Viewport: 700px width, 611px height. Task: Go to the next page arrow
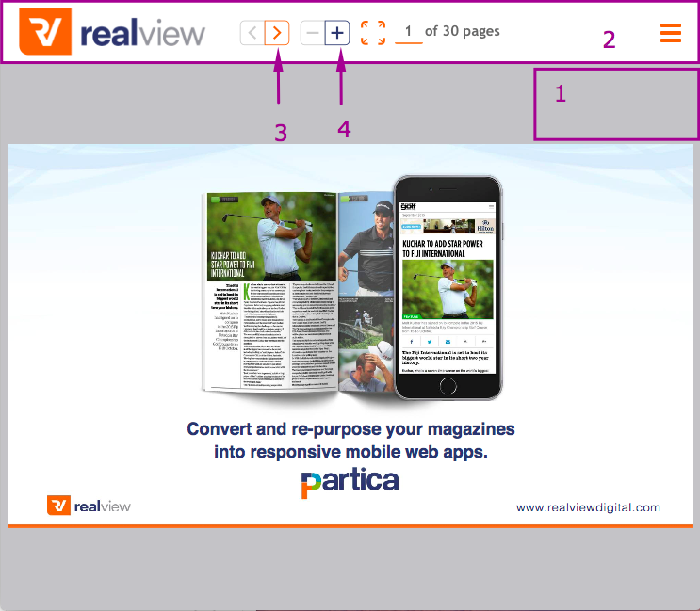(x=277, y=33)
